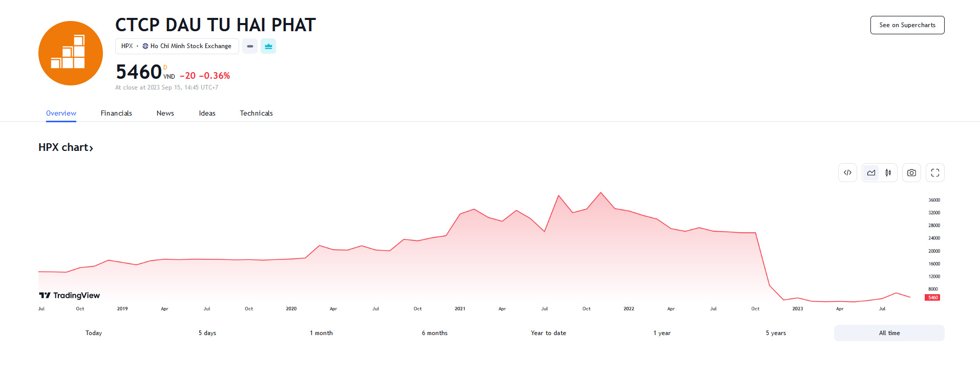
Task: Click the See on Supercharts button
Action: coord(907,25)
